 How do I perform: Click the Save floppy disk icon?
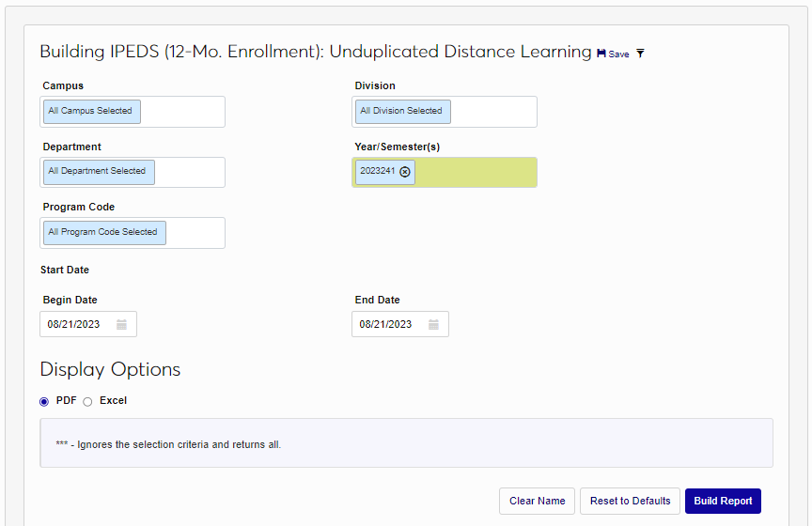(601, 54)
